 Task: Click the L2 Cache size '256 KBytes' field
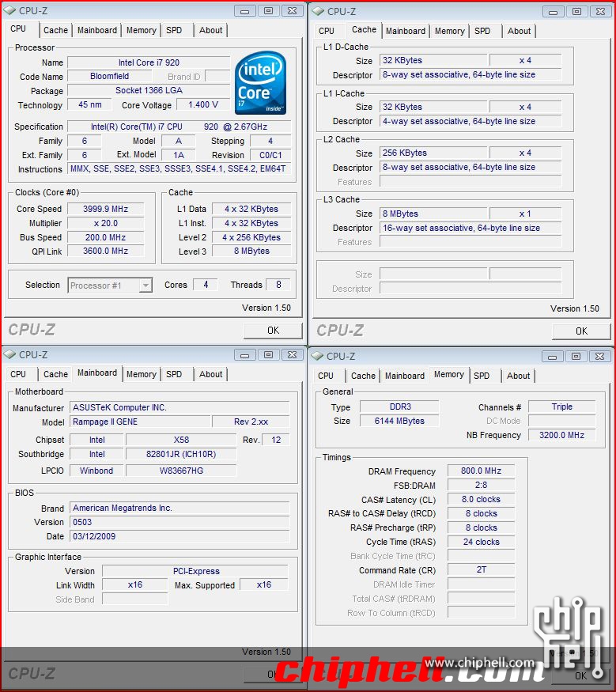(x=433, y=153)
